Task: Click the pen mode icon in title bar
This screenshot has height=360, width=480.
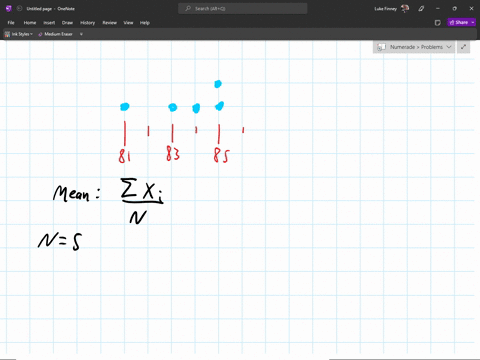Action: (x=421, y=9)
